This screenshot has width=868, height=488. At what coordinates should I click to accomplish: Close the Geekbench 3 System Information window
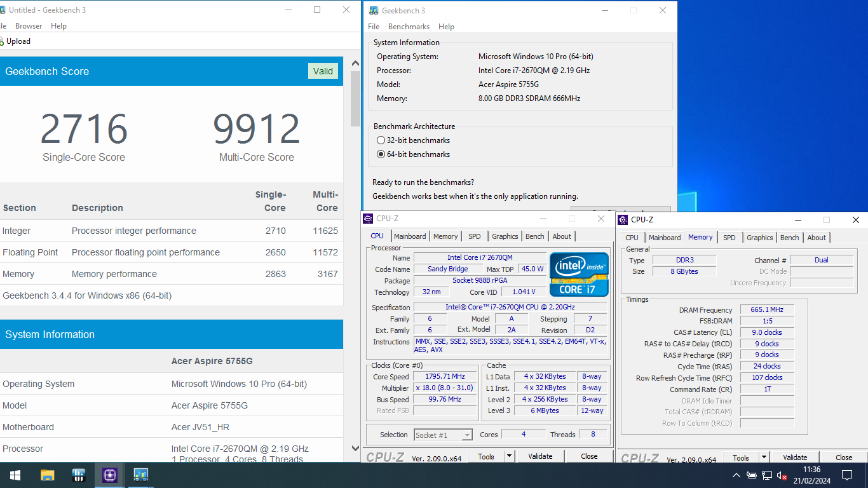(663, 10)
